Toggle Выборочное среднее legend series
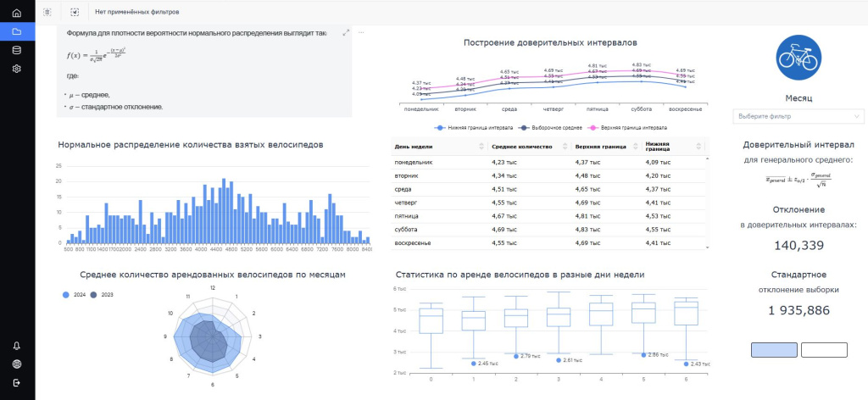868x400 pixels. point(550,127)
